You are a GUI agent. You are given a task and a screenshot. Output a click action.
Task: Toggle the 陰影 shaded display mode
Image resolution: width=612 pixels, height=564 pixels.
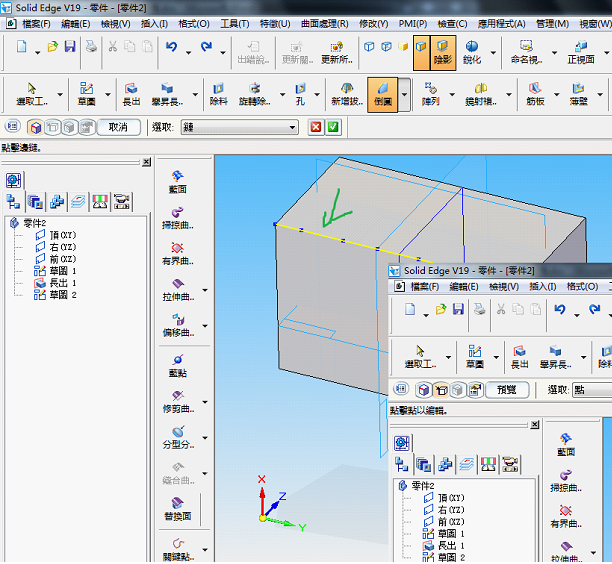[443, 53]
